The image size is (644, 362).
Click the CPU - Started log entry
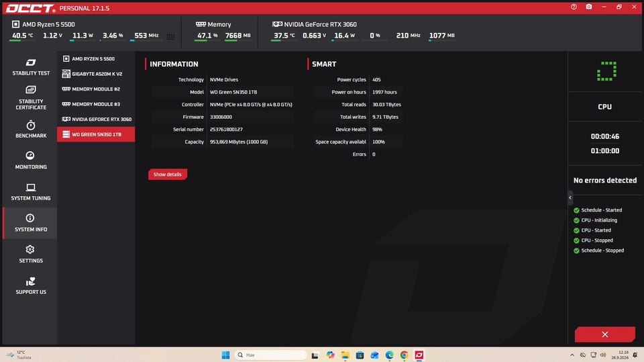point(592,230)
